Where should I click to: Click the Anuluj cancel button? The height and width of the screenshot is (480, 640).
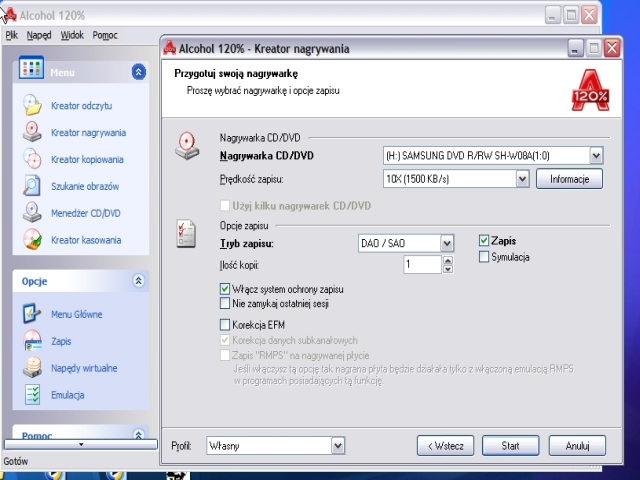click(577, 445)
